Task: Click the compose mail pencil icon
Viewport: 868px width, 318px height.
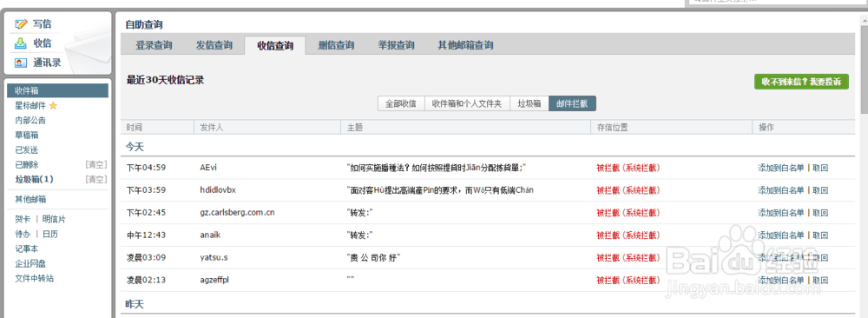Action: 21,23
